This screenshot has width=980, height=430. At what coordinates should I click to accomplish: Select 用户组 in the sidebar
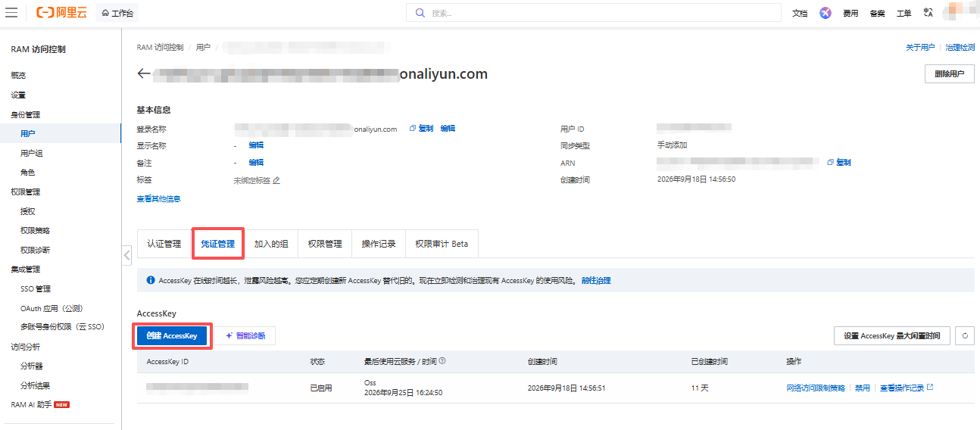32,153
